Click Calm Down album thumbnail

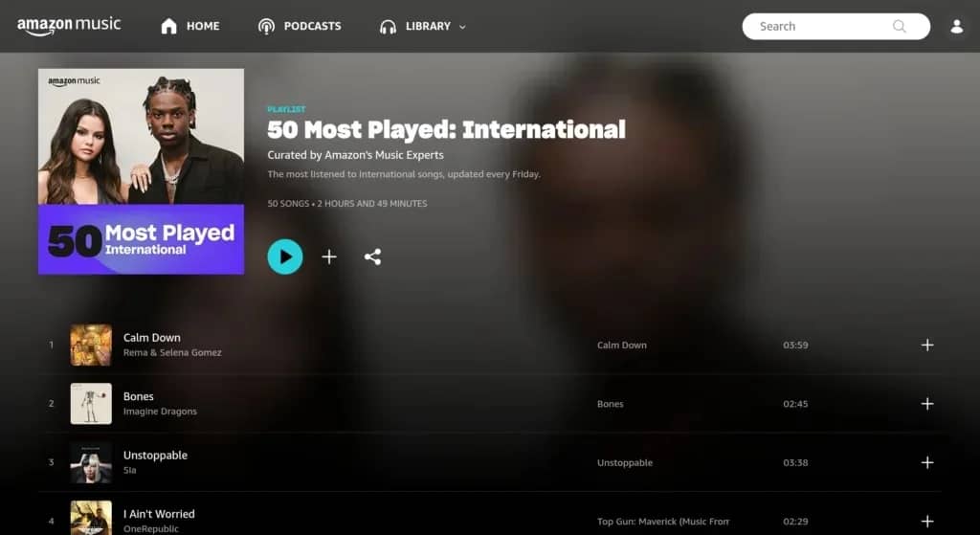[91, 345]
